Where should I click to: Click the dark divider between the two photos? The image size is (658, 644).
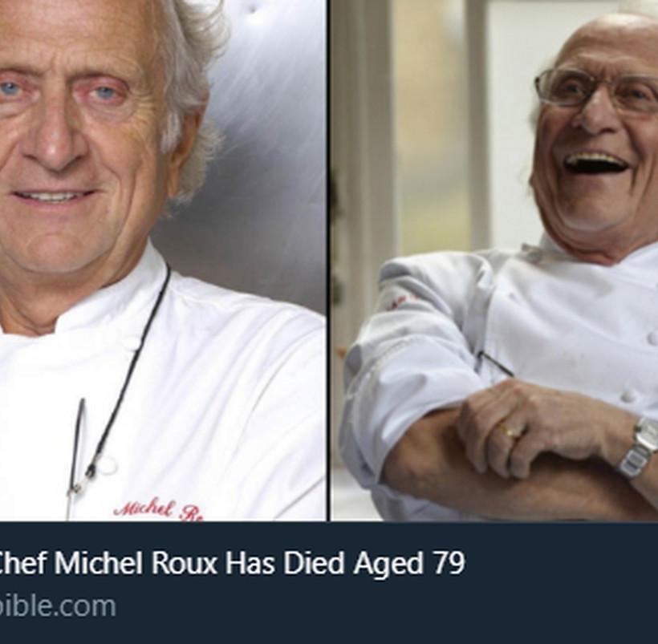(328, 260)
